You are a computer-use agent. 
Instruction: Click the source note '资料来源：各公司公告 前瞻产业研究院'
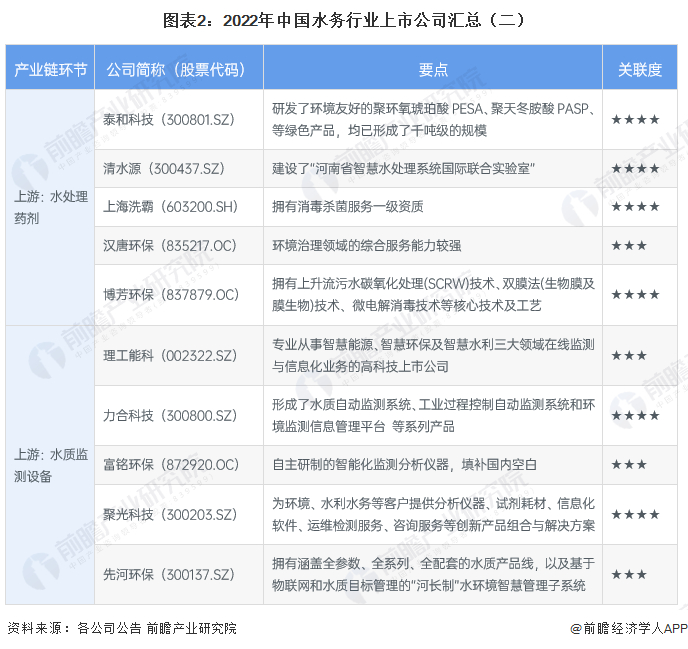[x=122, y=628]
